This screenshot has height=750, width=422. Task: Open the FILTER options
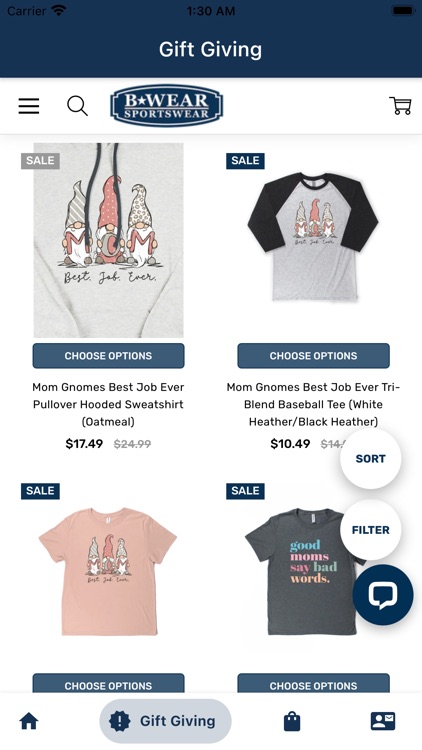pyautogui.click(x=371, y=530)
